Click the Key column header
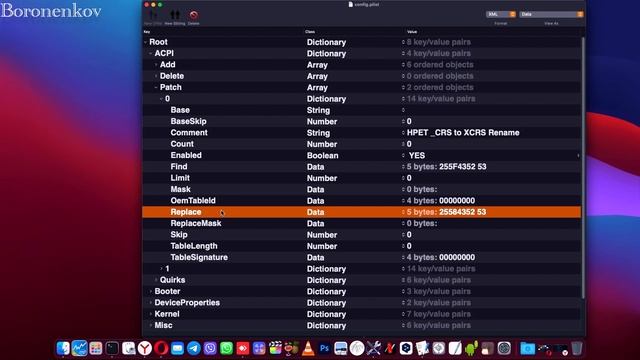Screen dimensions: 640x360 (x=147, y=31)
